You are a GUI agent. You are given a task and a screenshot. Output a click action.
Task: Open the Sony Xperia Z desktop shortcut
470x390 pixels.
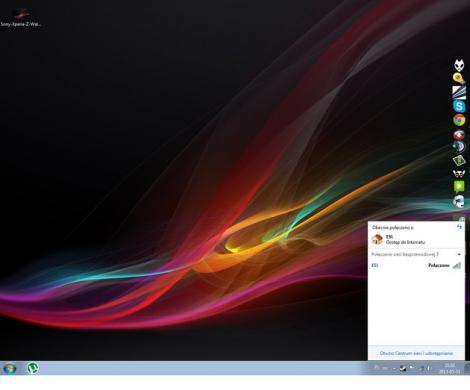pos(21,18)
